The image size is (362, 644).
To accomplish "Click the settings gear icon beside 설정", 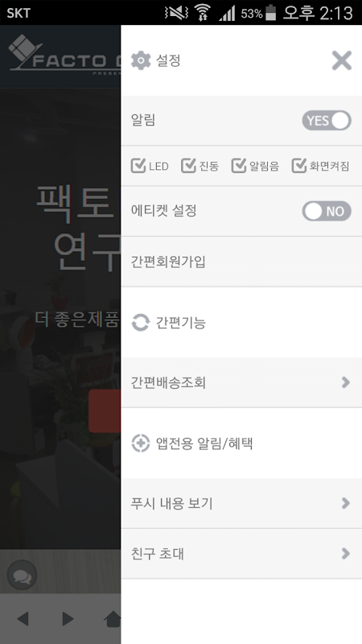I will 141,61.
